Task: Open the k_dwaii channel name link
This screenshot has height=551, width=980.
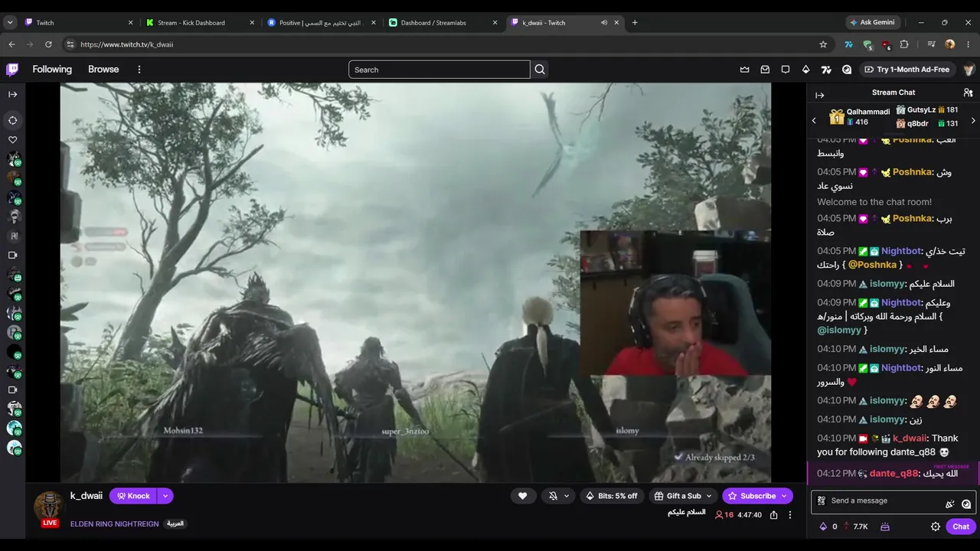Action: [87, 496]
